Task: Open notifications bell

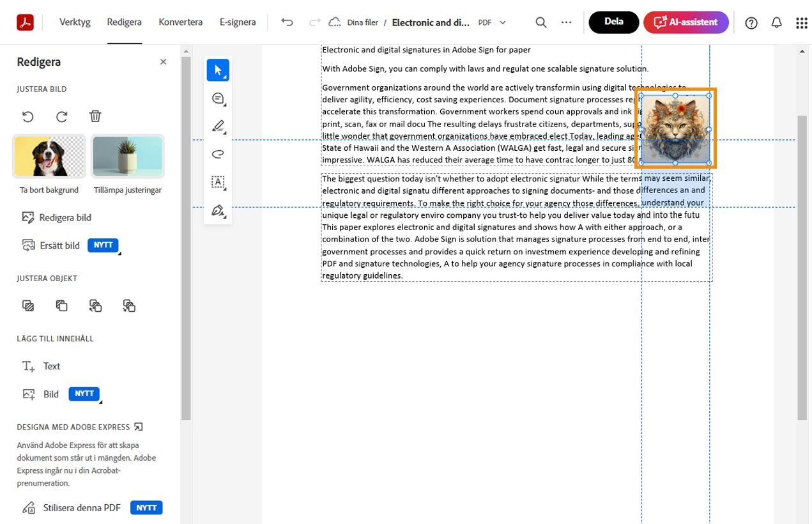Action: (776, 23)
